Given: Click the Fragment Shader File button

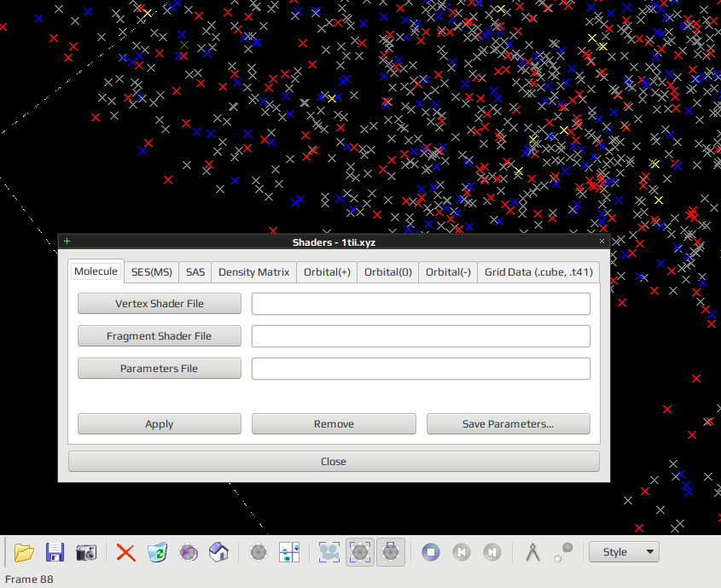Looking at the screenshot, I should tap(160, 336).
